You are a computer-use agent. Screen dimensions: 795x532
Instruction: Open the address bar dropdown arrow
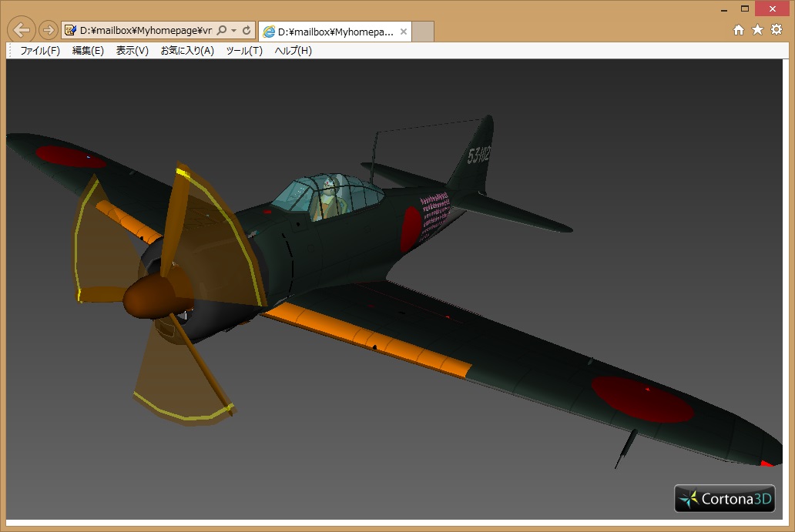tap(233, 31)
